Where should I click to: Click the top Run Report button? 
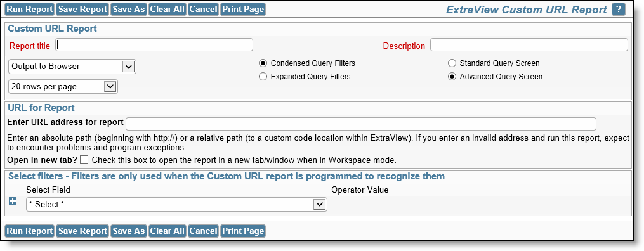click(x=30, y=10)
